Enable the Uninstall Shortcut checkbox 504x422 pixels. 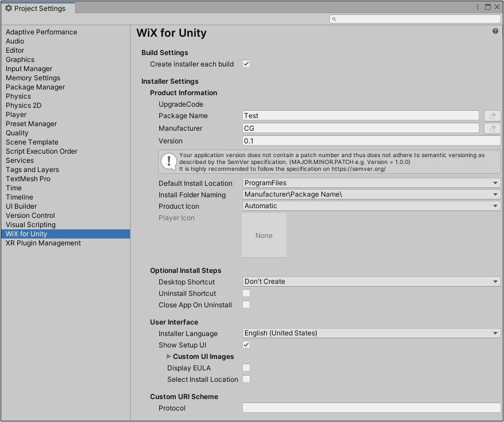246,293
